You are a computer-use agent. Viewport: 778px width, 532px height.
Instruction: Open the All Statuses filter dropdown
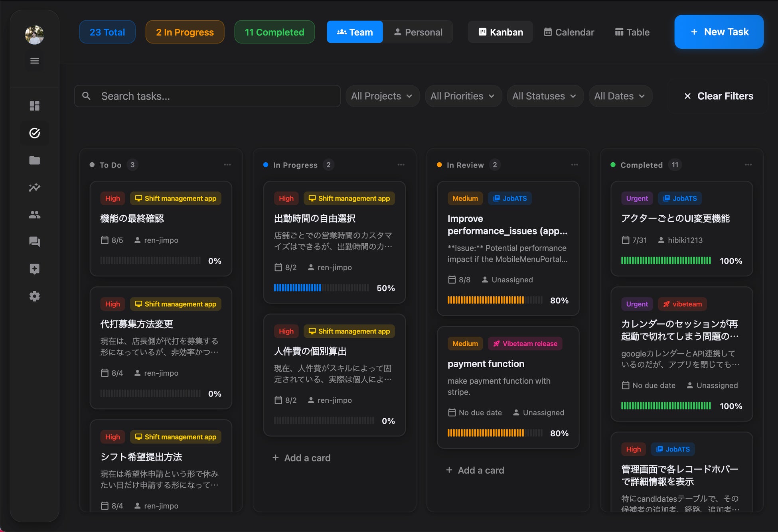(544, 96)
